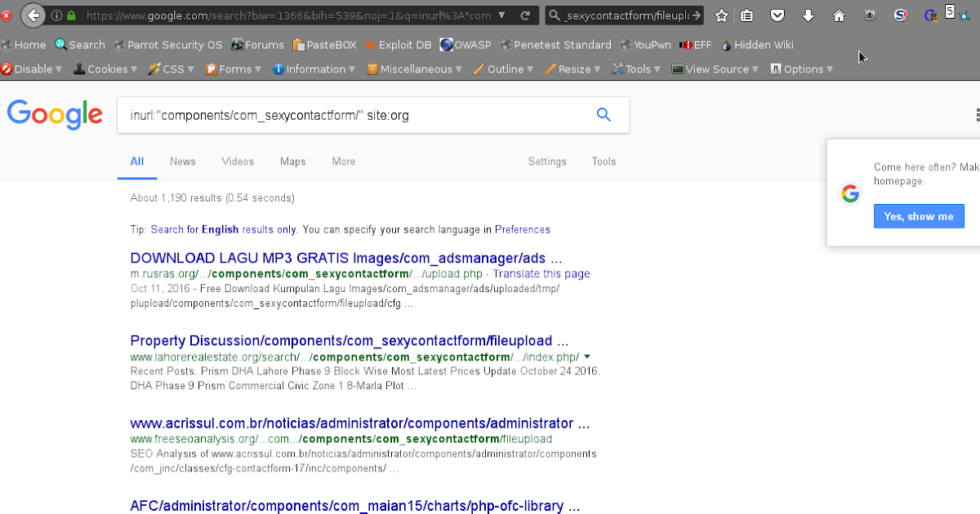This screenshot has height=514, width=980.
Task: Open the YouPwn bookmark
Action: [x=646, y=45]
